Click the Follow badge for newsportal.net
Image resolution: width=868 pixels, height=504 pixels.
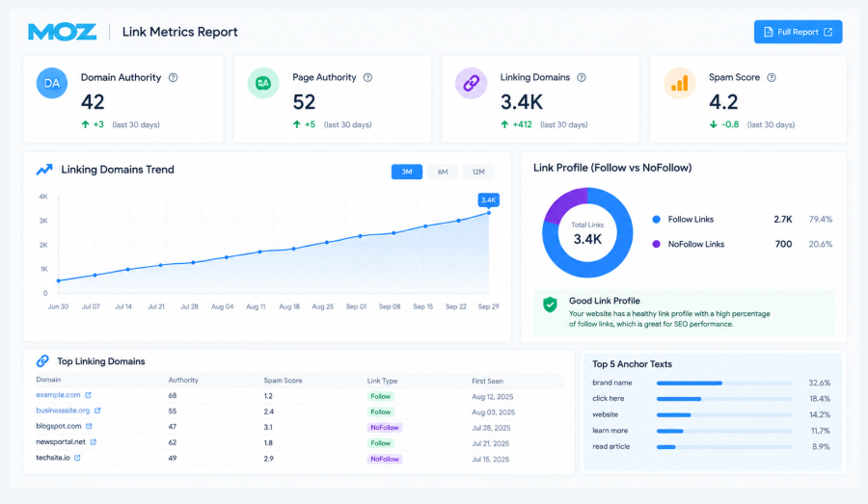pyautogui.click(x=381, y=443)
